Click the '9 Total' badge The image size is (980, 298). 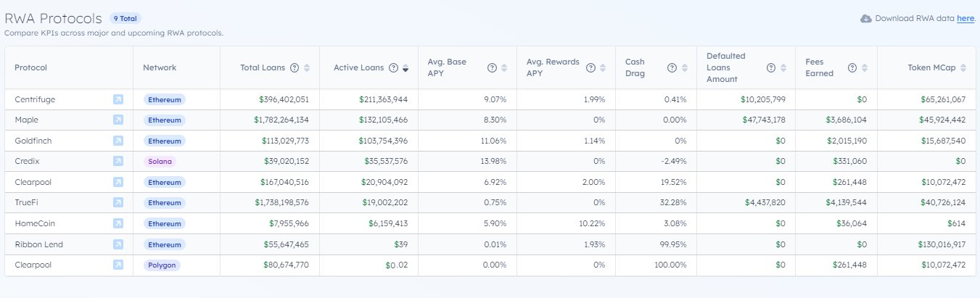pos(125,18)
